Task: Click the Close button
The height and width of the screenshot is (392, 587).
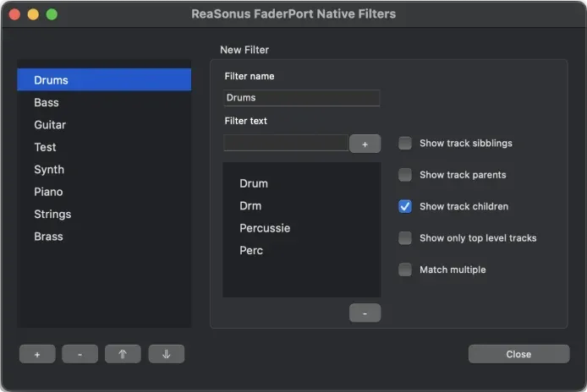Action: (x=518, y=354)
